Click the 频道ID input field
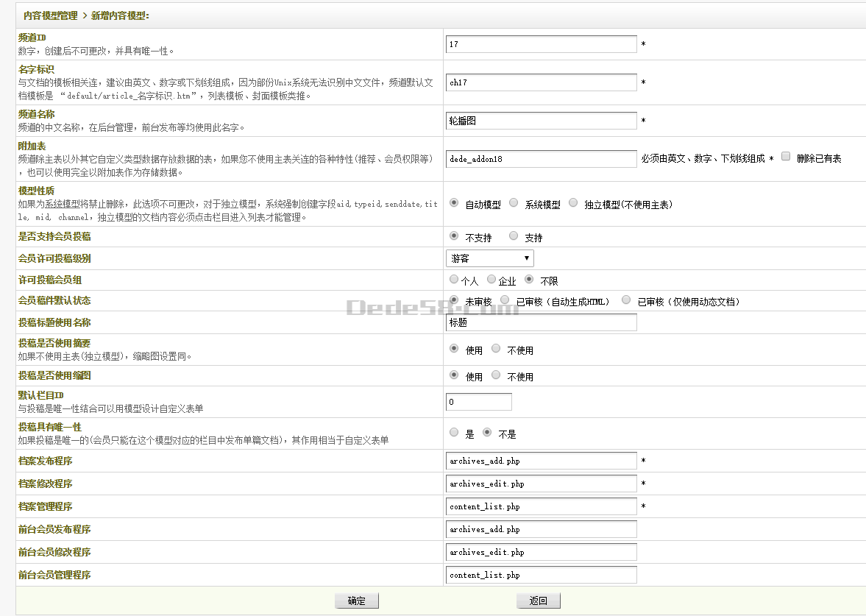The width and height of the screenshot is (866, 616). (x=541, y=44)
